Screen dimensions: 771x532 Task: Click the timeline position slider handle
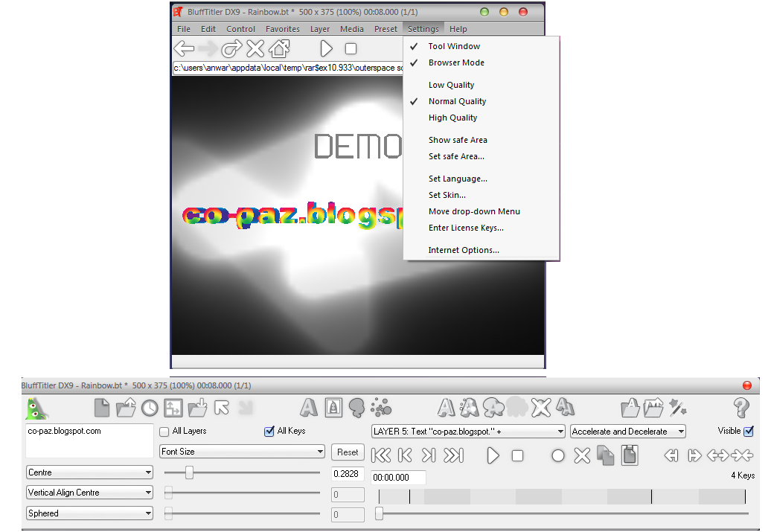point(379,513)
